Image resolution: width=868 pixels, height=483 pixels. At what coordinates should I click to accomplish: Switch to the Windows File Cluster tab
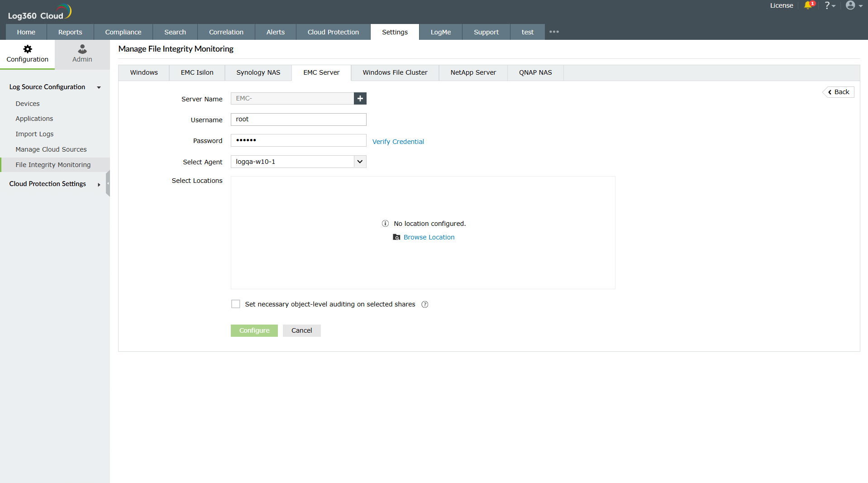(x=394, y=72)
